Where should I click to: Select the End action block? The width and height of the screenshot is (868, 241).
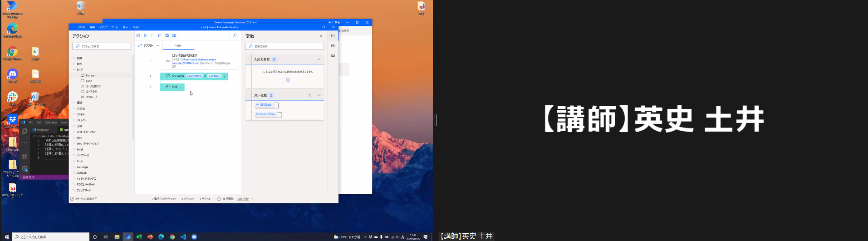[172, 87]
